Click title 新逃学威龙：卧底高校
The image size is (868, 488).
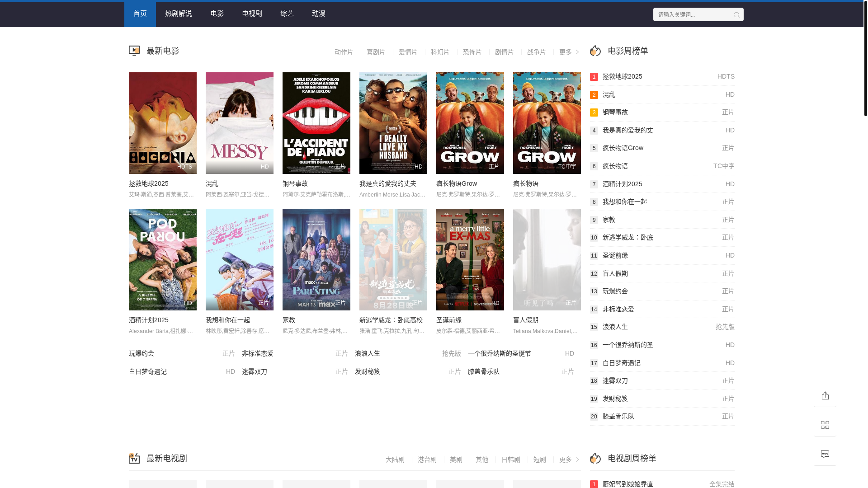point(391,320)
